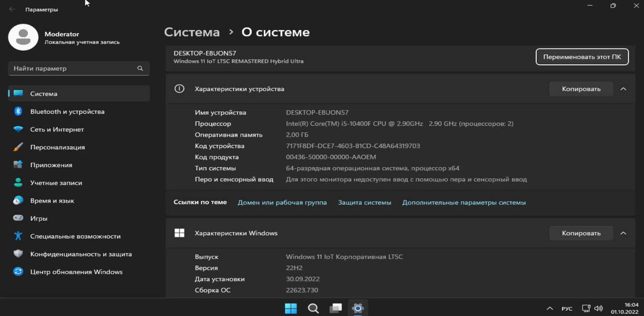
Task: Click RAM value 2,00 ГБ
Action: point(297,135)
